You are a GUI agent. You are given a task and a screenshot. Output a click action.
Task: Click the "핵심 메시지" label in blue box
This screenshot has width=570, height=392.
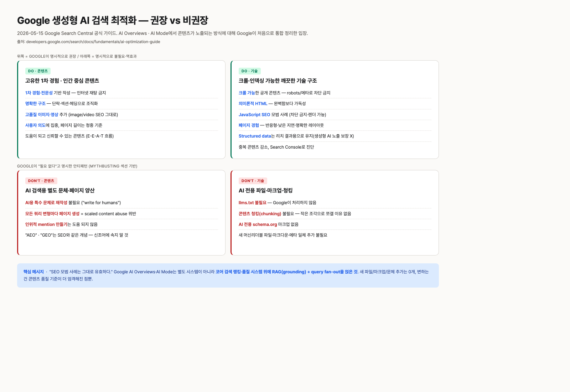33,272
